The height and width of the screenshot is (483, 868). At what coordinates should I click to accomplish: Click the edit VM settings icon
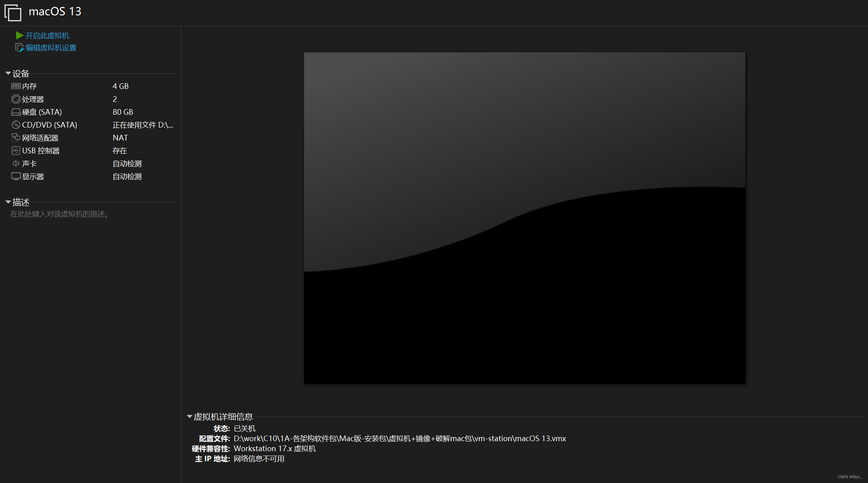pyautogui.click(x=19, y=47)
